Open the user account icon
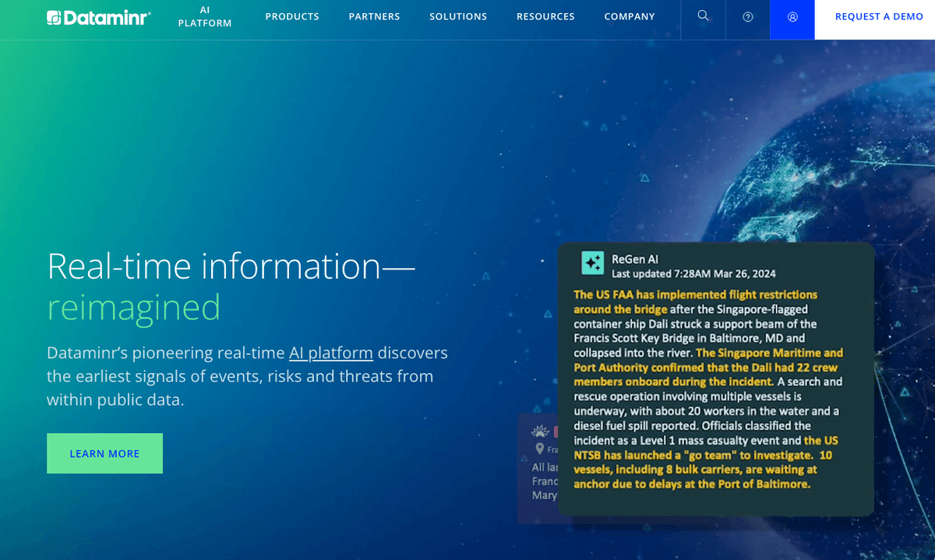 point(792,16)
